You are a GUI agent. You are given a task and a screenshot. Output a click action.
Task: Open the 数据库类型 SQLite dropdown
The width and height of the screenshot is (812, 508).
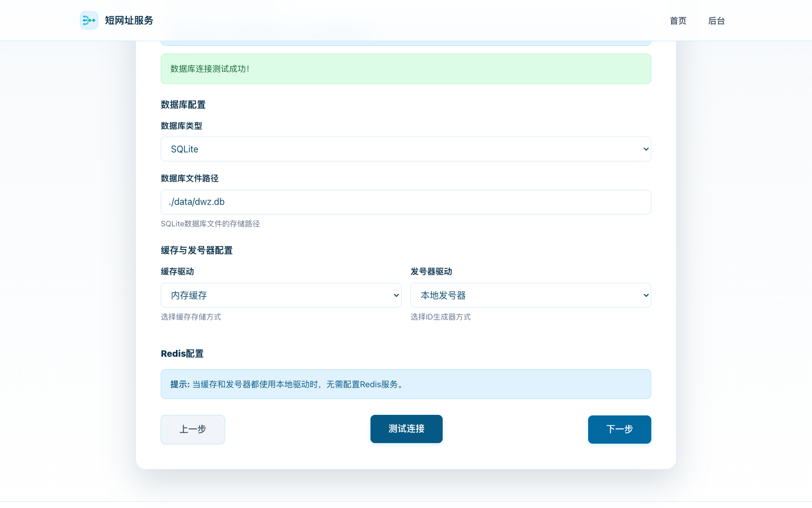pyautogui.click(x=406, y=149)
